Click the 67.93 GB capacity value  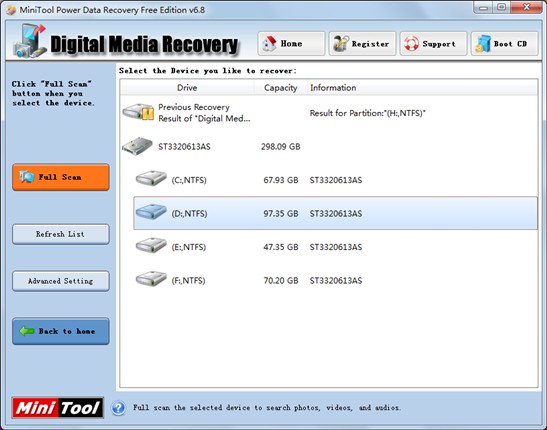(281, 180)
